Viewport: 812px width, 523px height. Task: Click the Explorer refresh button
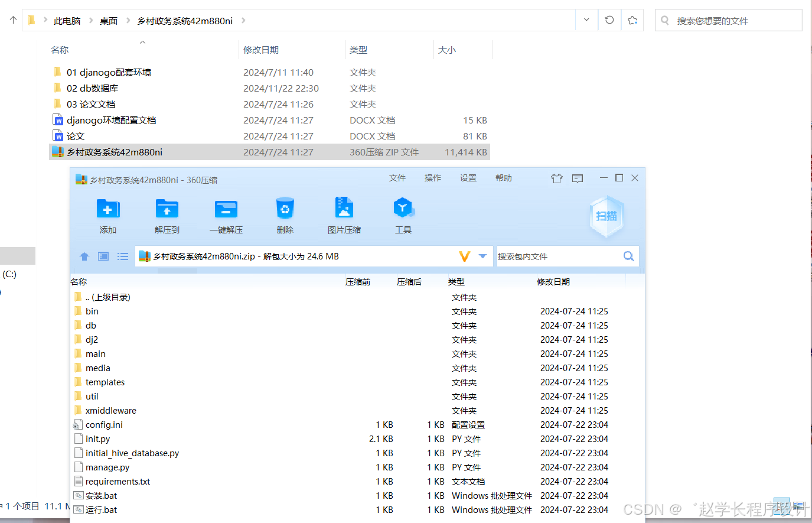609,20
